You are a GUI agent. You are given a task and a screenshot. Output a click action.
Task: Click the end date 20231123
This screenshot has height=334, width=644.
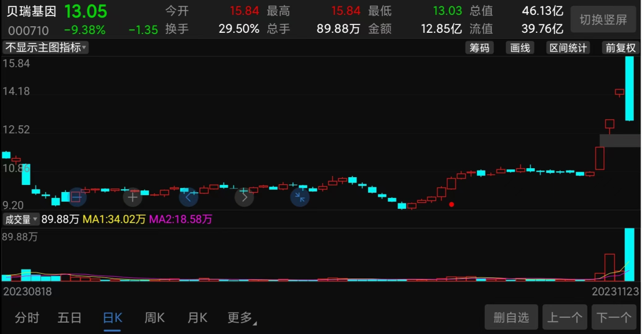[x=615, y=292]
